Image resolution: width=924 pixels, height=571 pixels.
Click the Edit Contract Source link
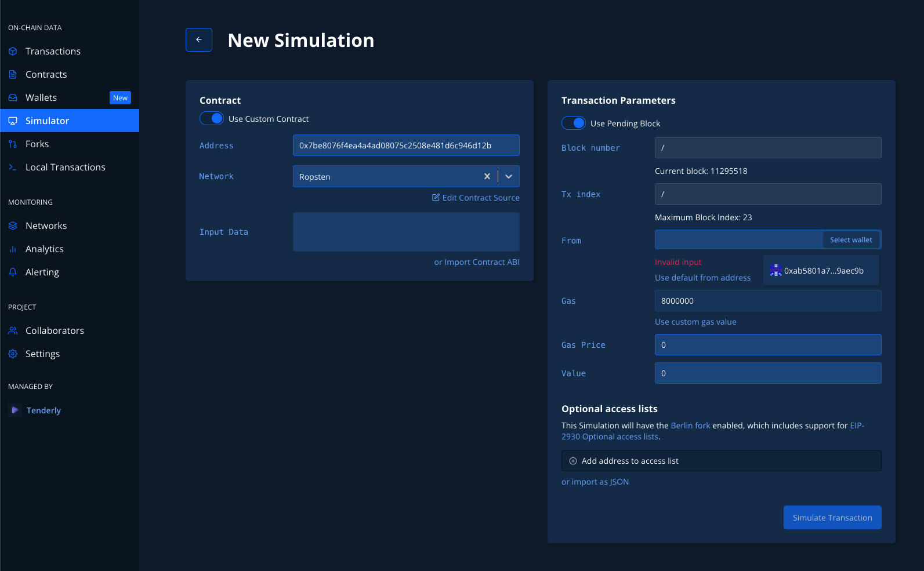point(476,198)
